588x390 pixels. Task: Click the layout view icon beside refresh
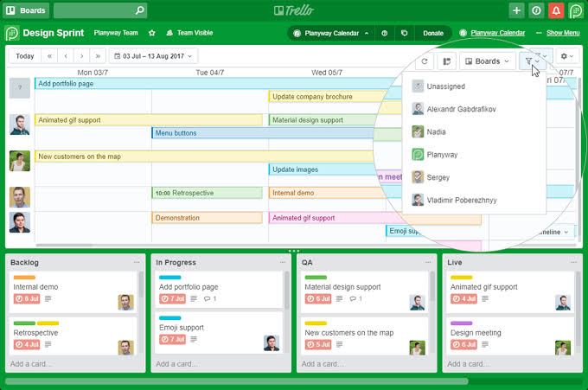pyautogui.click(x=446, y=61)
